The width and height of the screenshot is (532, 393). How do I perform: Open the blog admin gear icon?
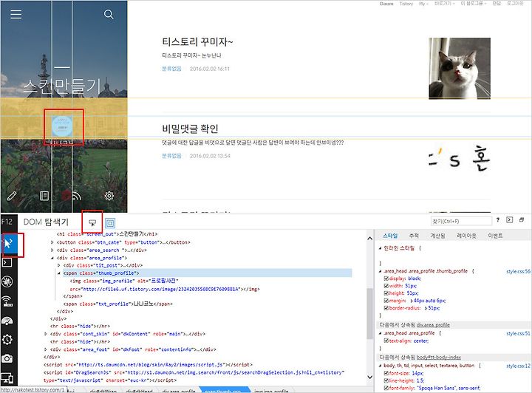click(109, 196)
